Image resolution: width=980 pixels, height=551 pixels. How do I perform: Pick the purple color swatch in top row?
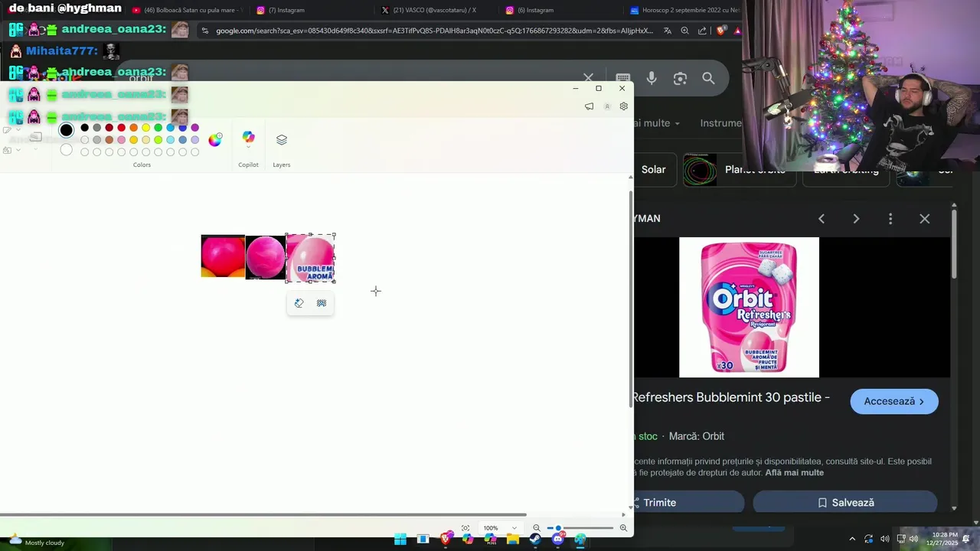195,128
